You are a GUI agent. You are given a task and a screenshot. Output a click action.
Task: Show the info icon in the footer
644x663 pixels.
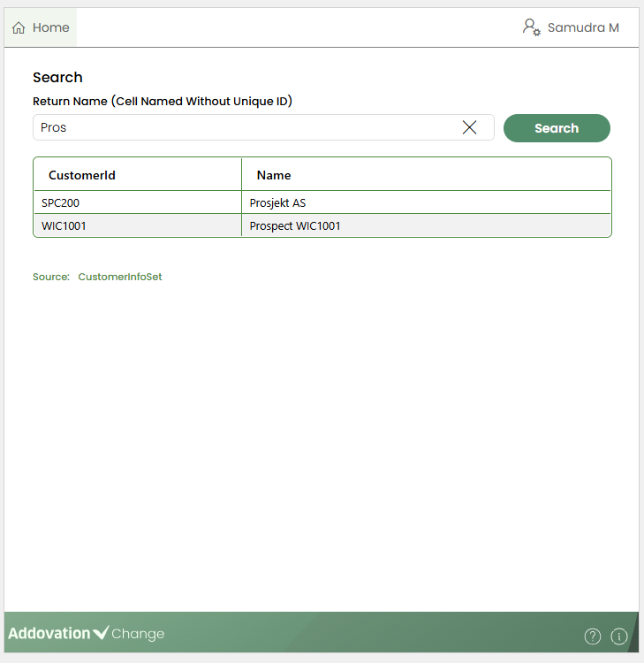(x=618, y=636)
